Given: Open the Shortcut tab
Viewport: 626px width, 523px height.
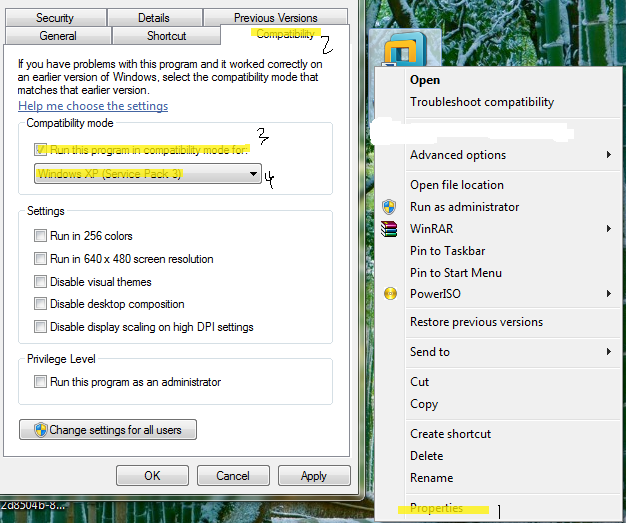Looking at the screenshot, I should click(166, 36).
